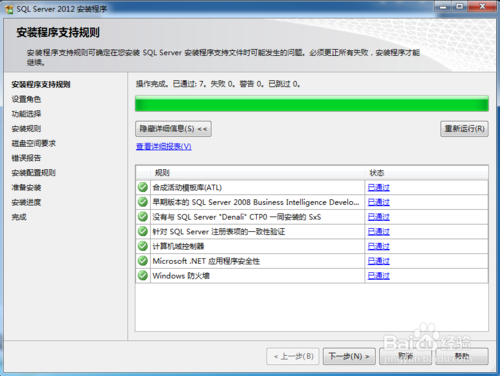
Task: Click green check icon for 计算机域控制器 row
Action: click(x=143, y=246)
